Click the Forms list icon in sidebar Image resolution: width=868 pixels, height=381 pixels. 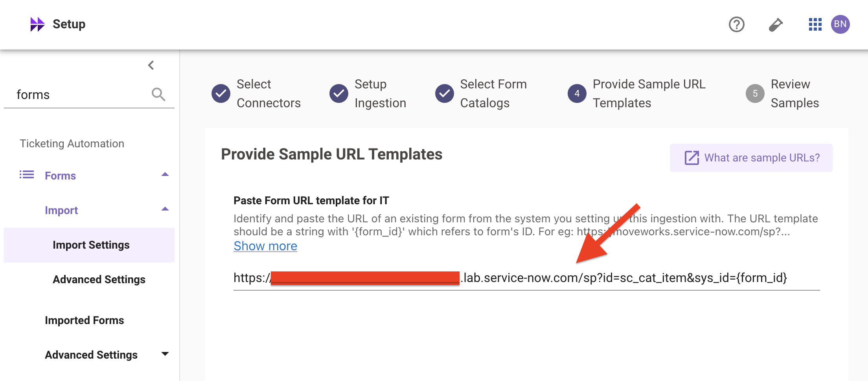click(x=27, y=174)
